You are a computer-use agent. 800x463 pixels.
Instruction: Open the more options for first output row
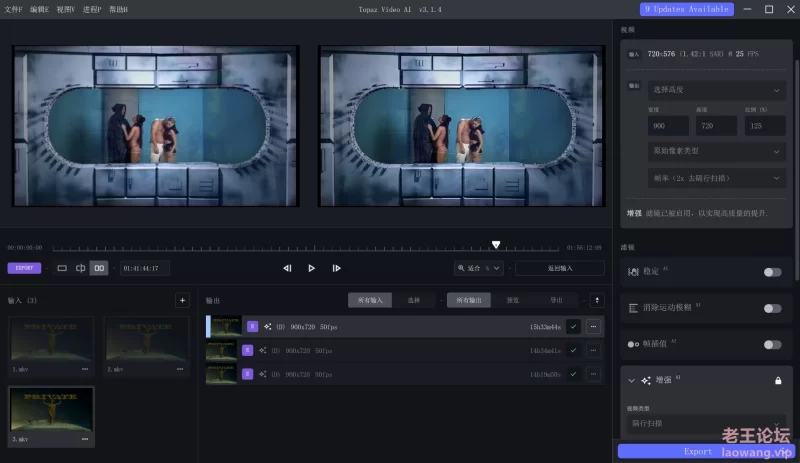point(593,326)
